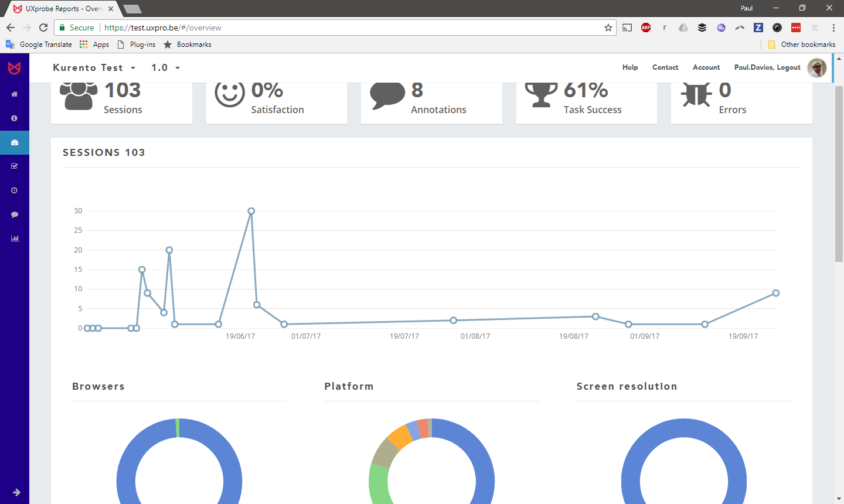Open a new browser tab
The image size is (844, 504).
coord(133,9)
